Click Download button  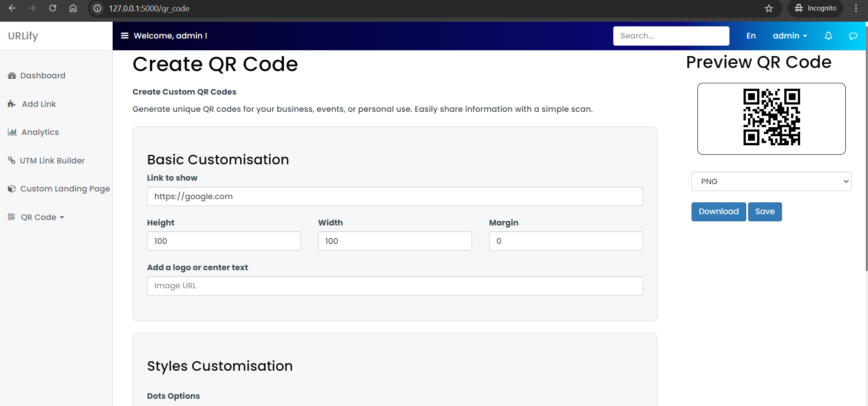[x=718, y=211]
